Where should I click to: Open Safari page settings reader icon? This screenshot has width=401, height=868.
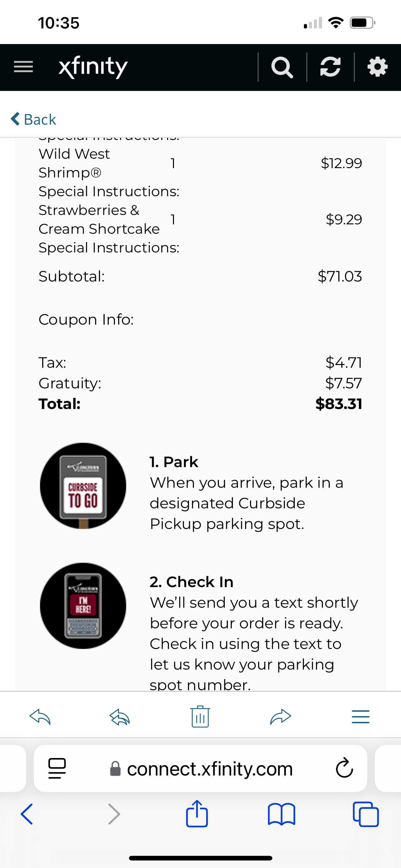coord(57,768)
